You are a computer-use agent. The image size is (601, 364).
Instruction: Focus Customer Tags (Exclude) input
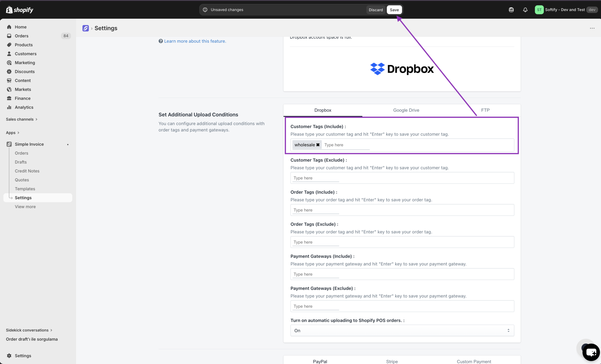click(402, 178)
